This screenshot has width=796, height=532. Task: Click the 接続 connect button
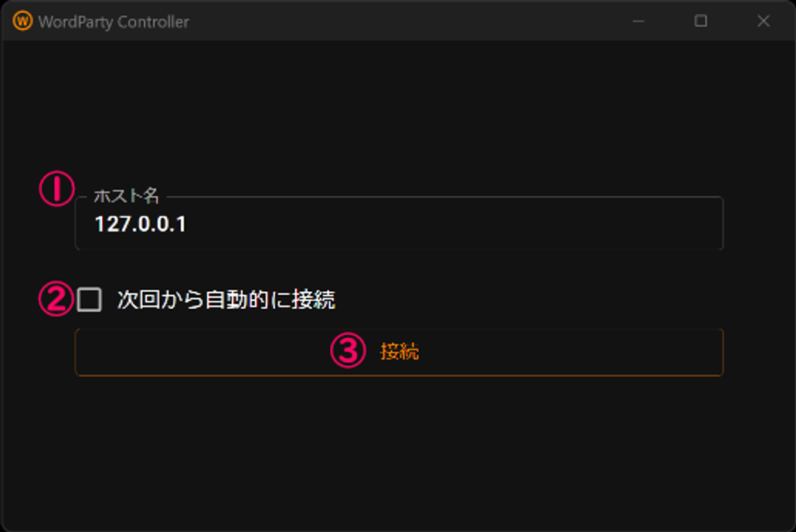click(x=399, y=352)
